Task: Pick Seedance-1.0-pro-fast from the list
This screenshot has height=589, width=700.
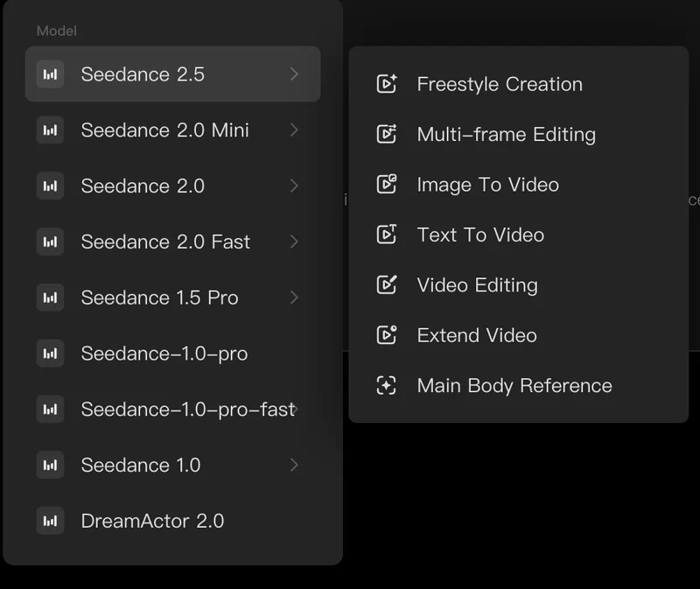Action: coord(172,409)
